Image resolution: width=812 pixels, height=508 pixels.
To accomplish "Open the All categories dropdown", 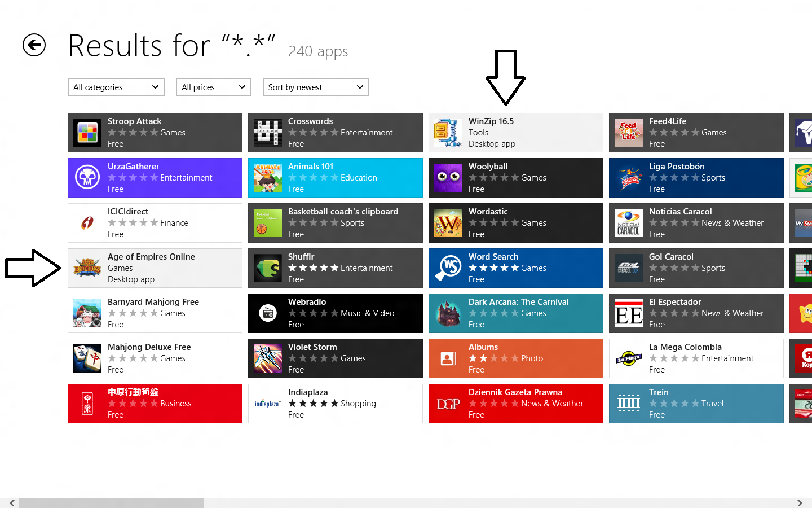I will [116, 87].
